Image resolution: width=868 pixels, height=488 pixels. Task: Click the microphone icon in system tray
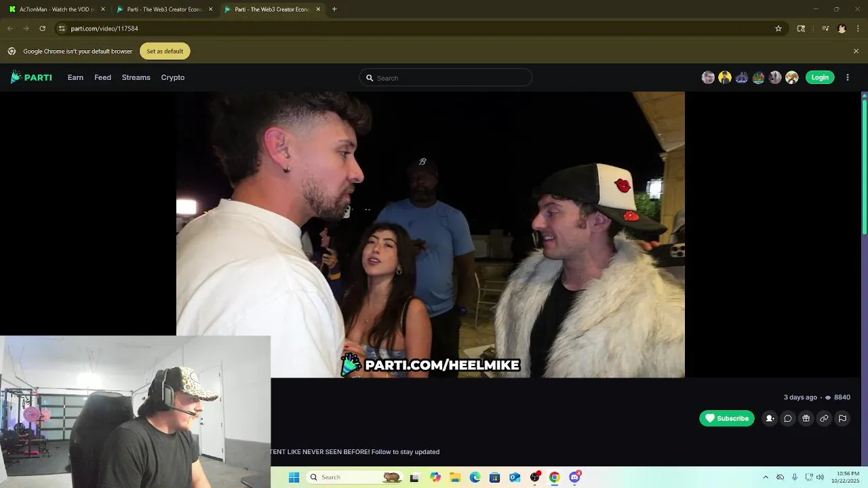point(794,477)
